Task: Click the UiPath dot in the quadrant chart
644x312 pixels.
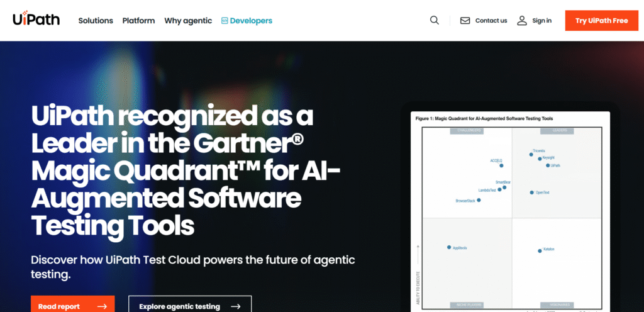Action: (x=548, y=165)
